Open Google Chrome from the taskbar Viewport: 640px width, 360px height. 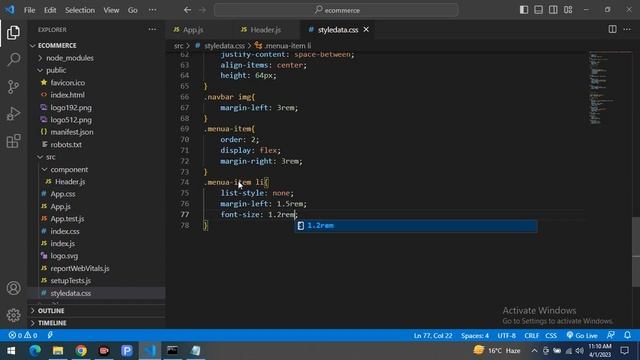point(81,351)
